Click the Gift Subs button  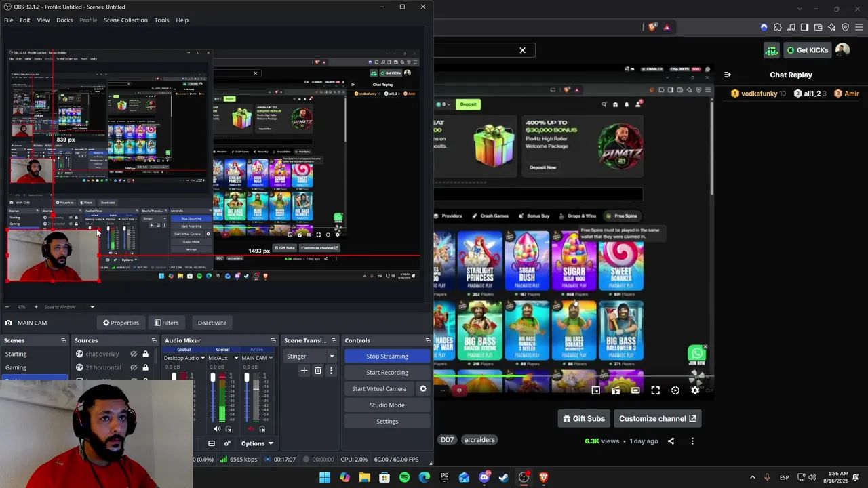(x=583, y=418)
